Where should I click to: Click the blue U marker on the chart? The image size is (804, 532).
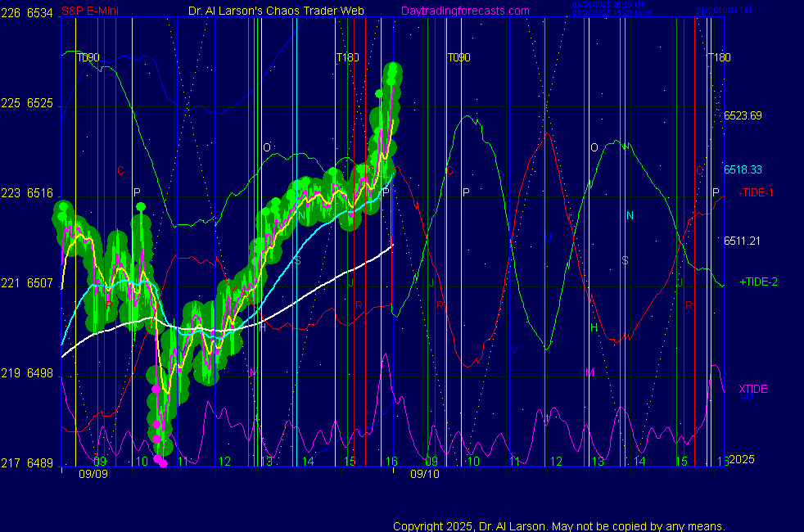pos(548,238)
